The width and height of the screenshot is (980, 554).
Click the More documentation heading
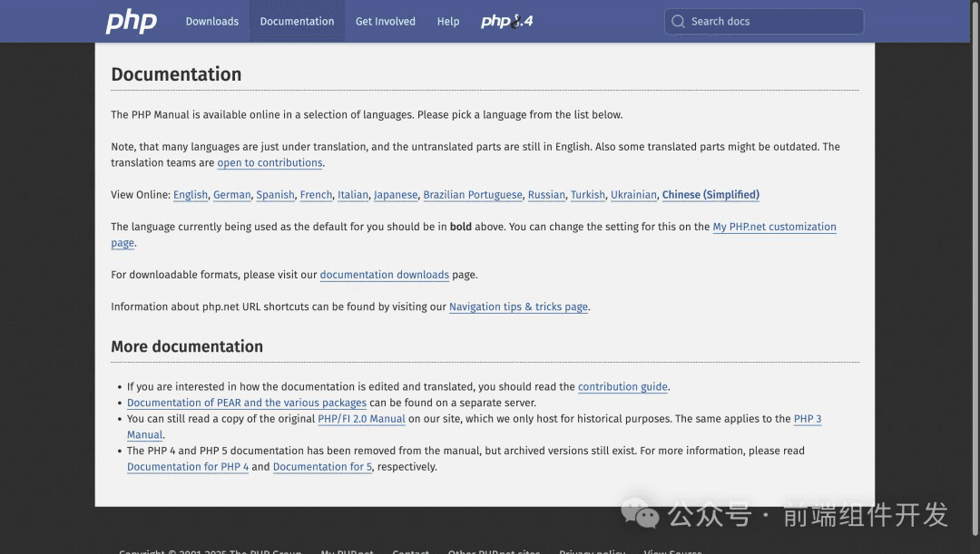tap(187, 346)
